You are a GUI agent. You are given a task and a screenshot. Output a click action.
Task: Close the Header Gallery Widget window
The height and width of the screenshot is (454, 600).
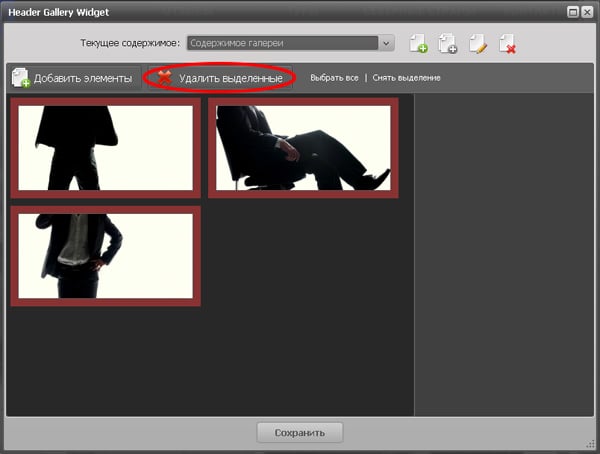coord(587,11)
